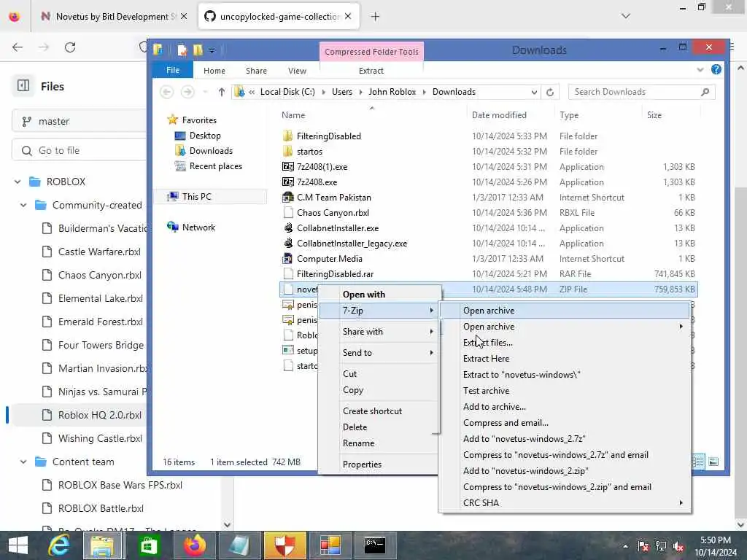The height and width of the screenshot is (560, 747).
Task: Sort by Date modified column header
Action: click(x=499, y=114)
